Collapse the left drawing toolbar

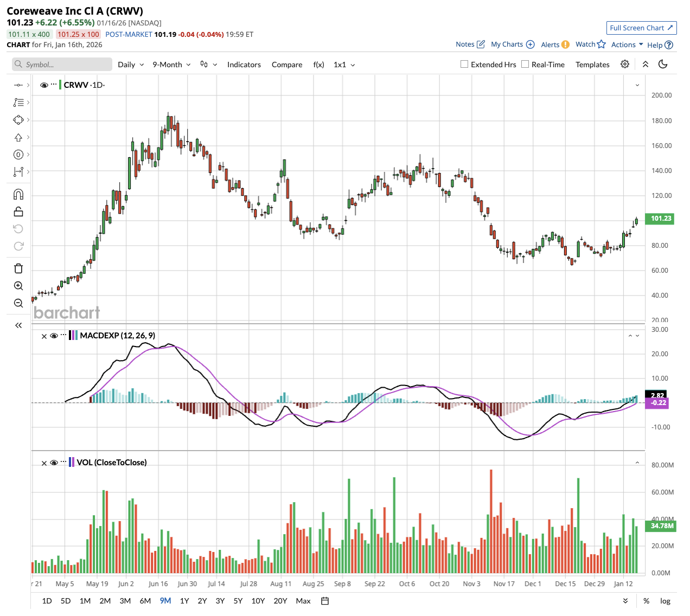18,325
